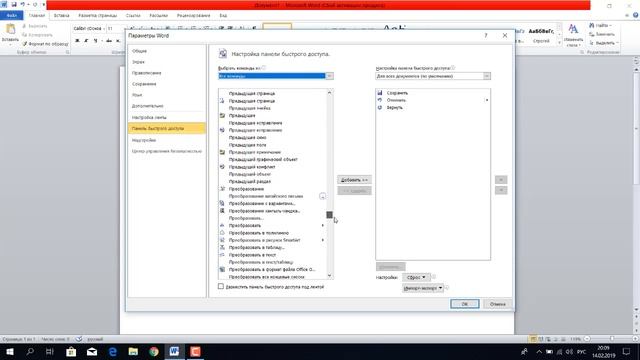The width and height of the screenshot is (640, 360).
Task: Toggle Italic in the ribbon font group
Action: (86, 41)
